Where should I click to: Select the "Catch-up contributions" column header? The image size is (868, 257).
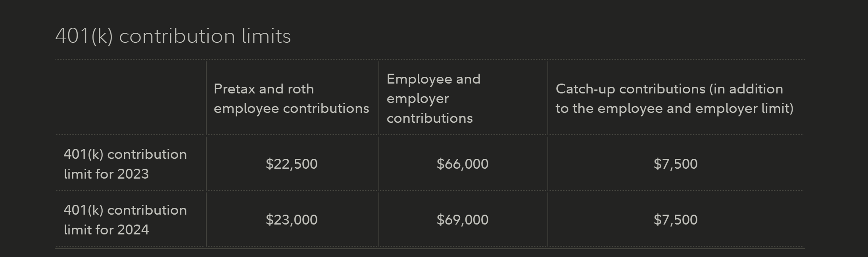pyautogui.click(x=674, y=99)
